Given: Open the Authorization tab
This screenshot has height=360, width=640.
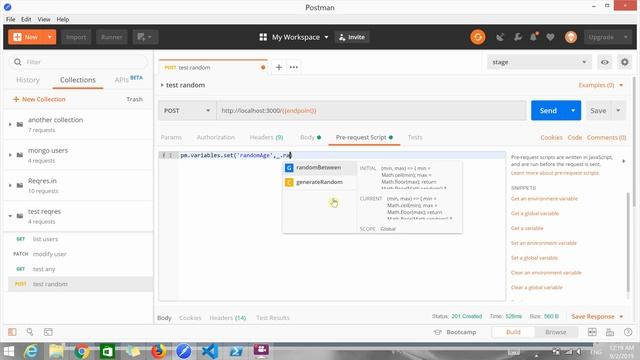Looking at the screenshot, I should [216, 138].
